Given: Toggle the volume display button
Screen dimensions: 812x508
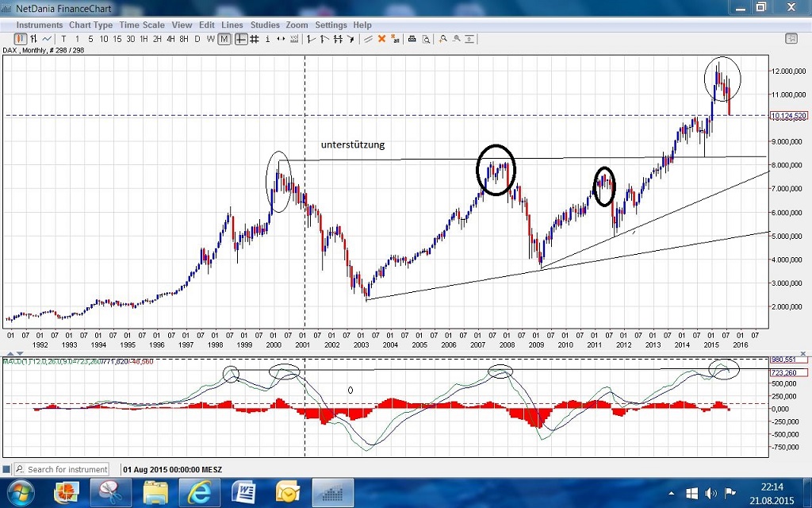Looking at the screenshot, I should [294, 39].
